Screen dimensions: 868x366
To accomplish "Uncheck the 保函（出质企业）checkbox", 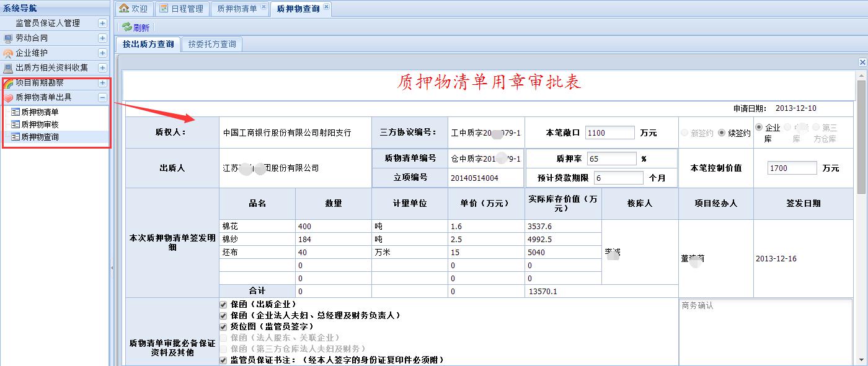I will [x=223, y=305].
